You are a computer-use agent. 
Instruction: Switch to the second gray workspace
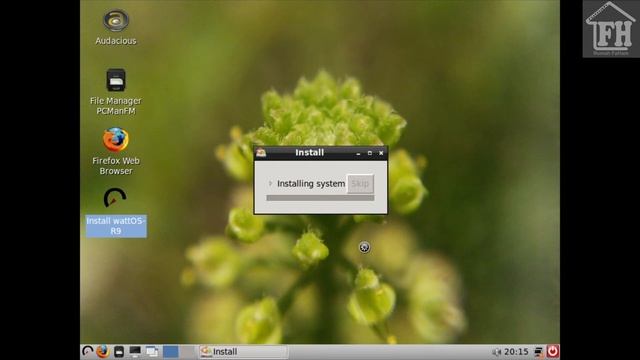[x=188, y=351]
